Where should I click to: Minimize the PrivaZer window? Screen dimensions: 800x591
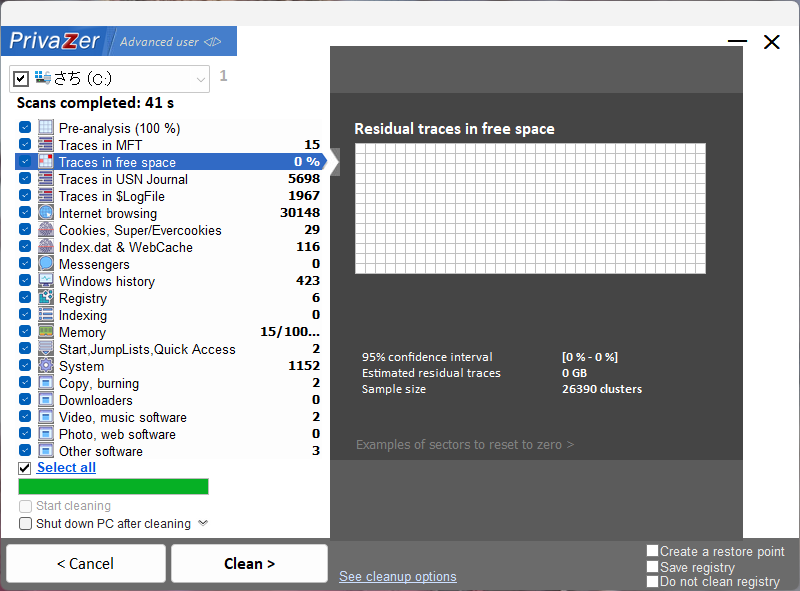737,41
